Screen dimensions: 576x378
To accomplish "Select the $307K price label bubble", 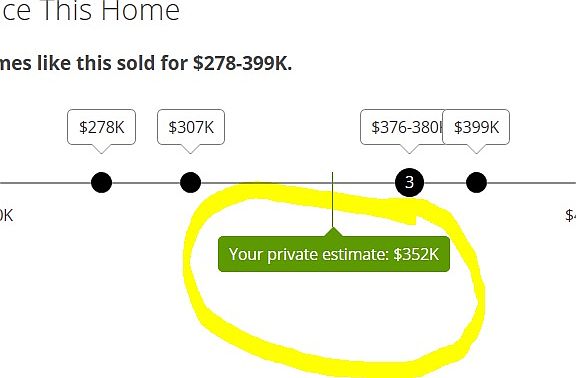I will [191, 127].
